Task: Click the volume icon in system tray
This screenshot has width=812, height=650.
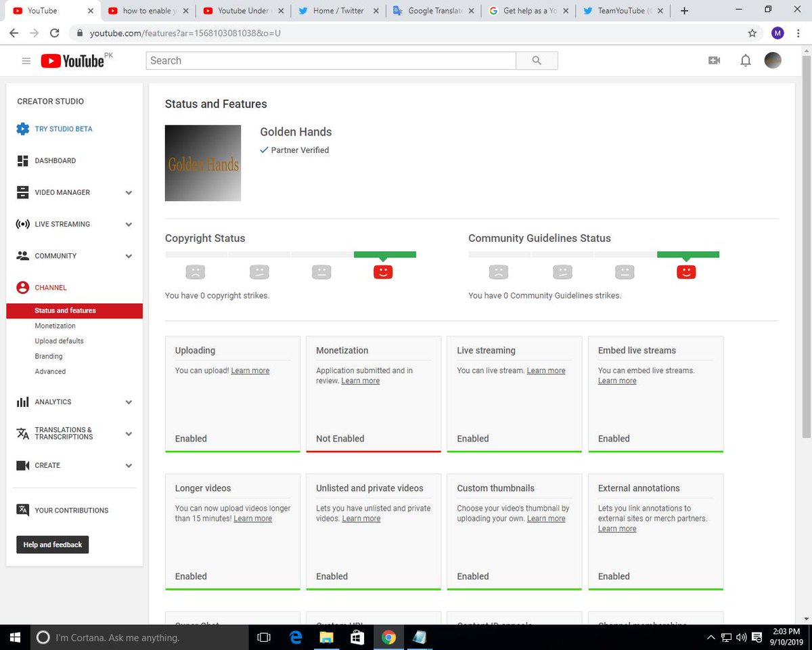Action: coord(742,637)
